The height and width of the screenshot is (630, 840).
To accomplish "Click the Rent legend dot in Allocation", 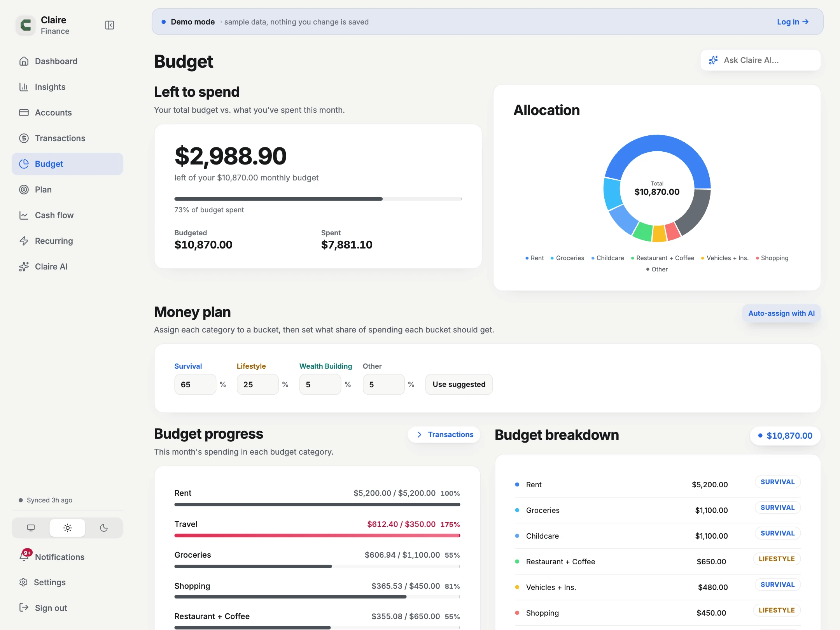I will pos(527,258).
